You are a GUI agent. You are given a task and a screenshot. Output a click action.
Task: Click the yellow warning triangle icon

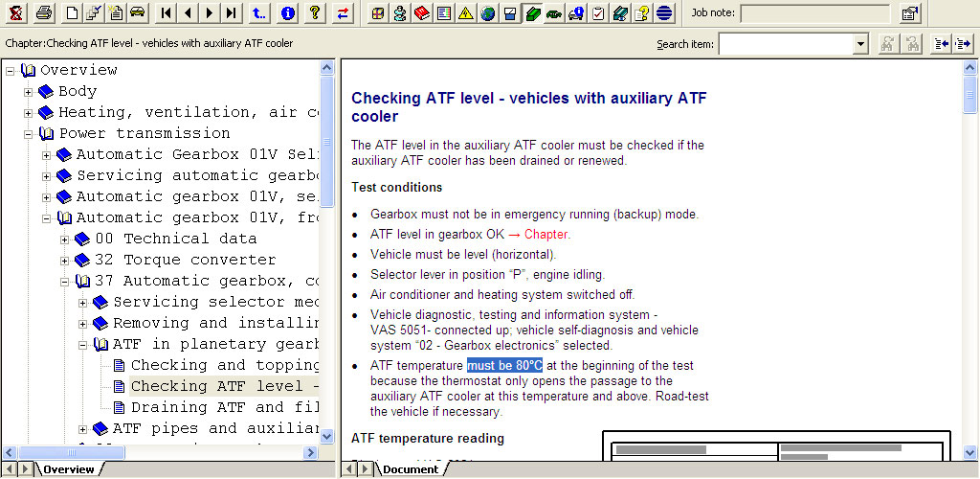[465, 13]
